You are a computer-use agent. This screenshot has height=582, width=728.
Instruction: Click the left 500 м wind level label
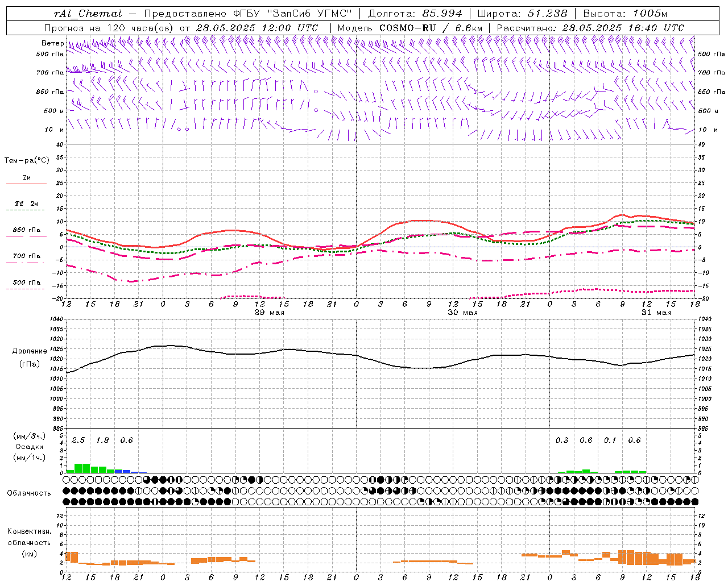point(54,111)
